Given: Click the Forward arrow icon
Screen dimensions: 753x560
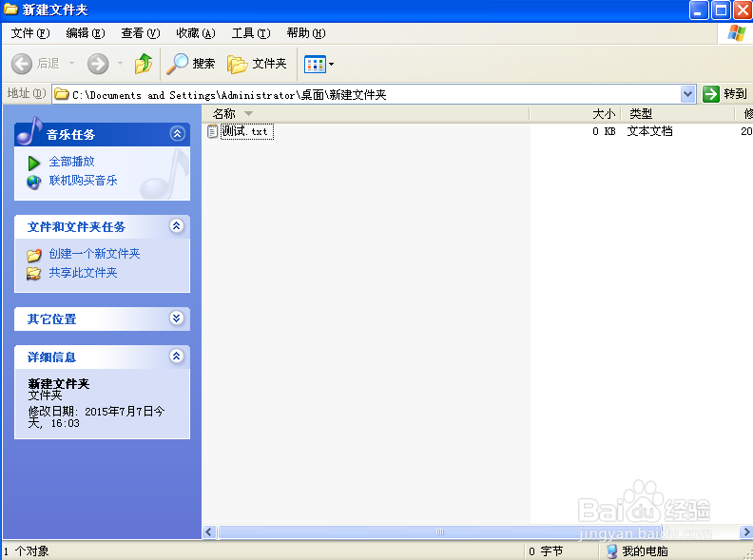Looking at the screenshot, I should click(x=98, y=64).
